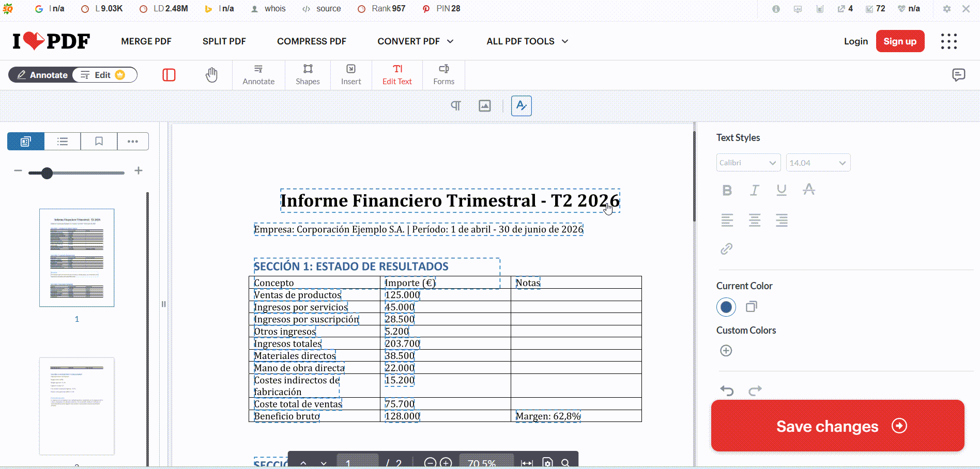
Task: Select page 2 thumbnail
Action: pos(77,406)
